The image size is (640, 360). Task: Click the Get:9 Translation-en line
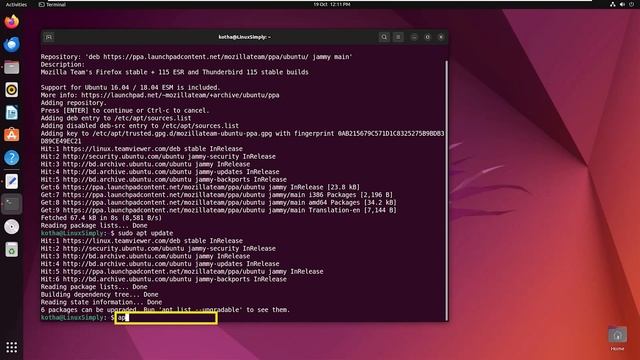pos(218,210)
